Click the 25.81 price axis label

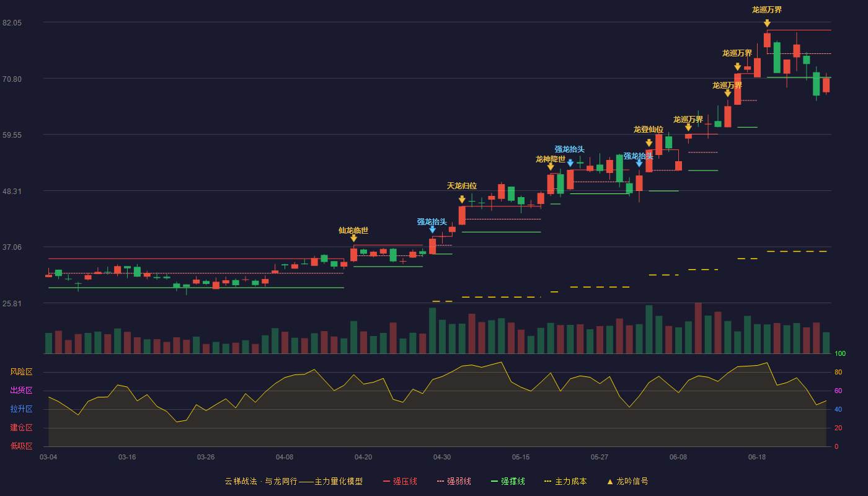pyautogui.click(x=12, y=304)
